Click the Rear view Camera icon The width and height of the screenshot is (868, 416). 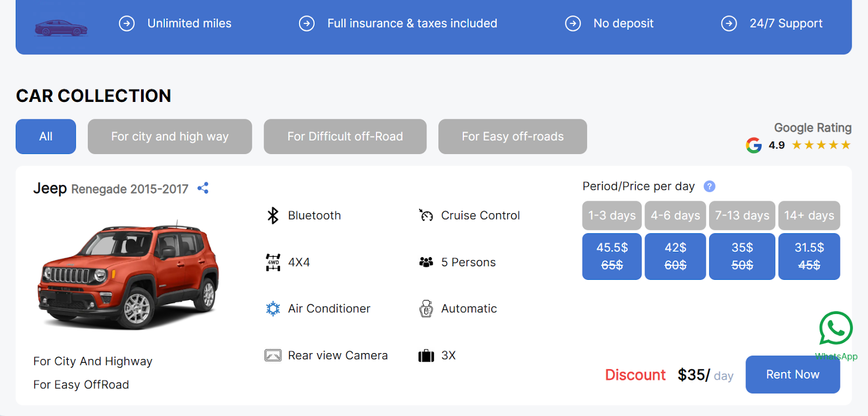273,356
